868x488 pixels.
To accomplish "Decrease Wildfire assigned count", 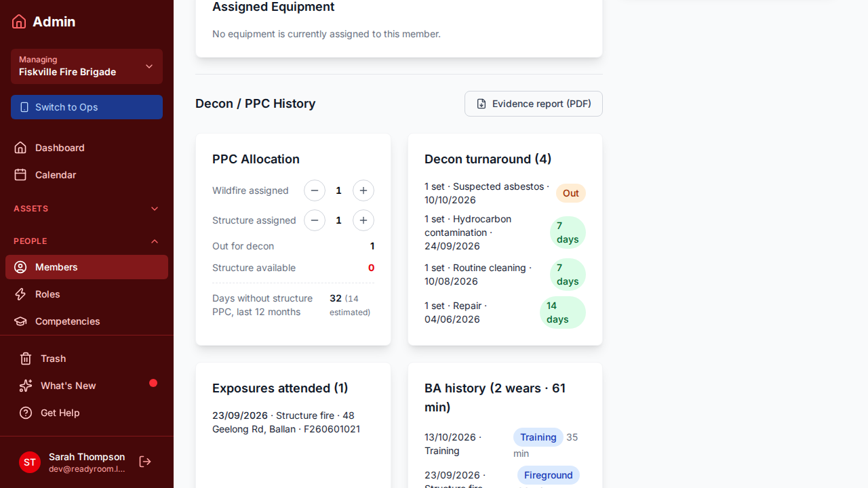I will click(x=315, y=190).
